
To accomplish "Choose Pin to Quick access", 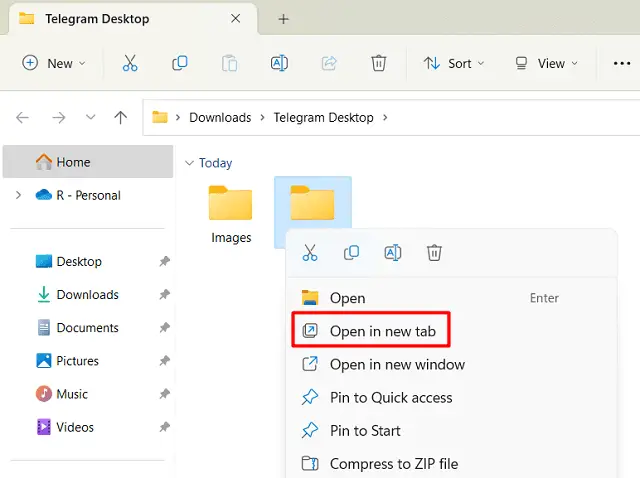I will tap(390, 397).
